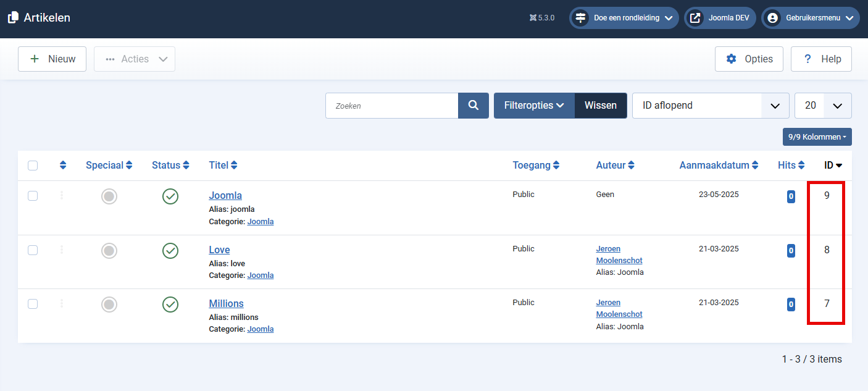Check the checkbox for the Joomla article
Screen dimensions: 868x391
[33, 196]
